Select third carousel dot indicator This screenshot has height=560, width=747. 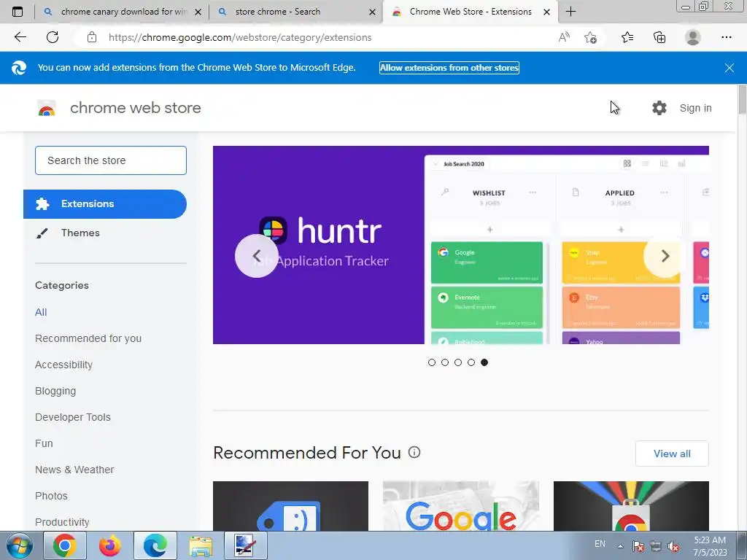pyautogui.click(x=458, y=362)
